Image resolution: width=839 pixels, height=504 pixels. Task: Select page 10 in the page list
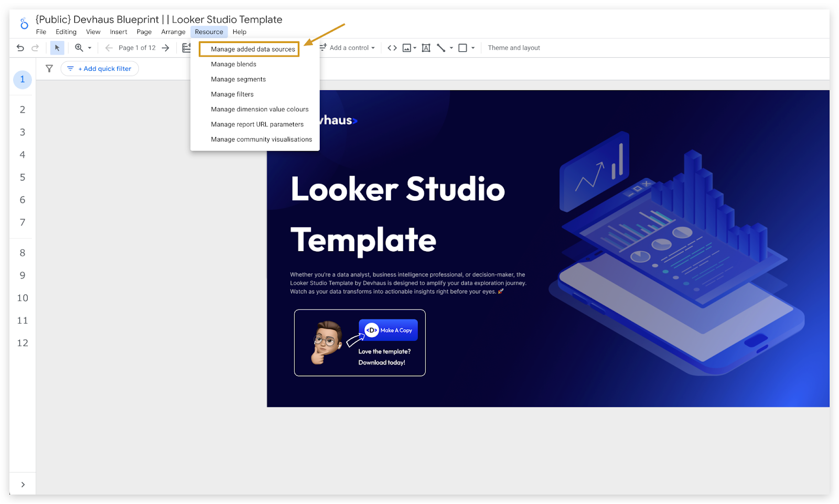click(x=23, y=298)
